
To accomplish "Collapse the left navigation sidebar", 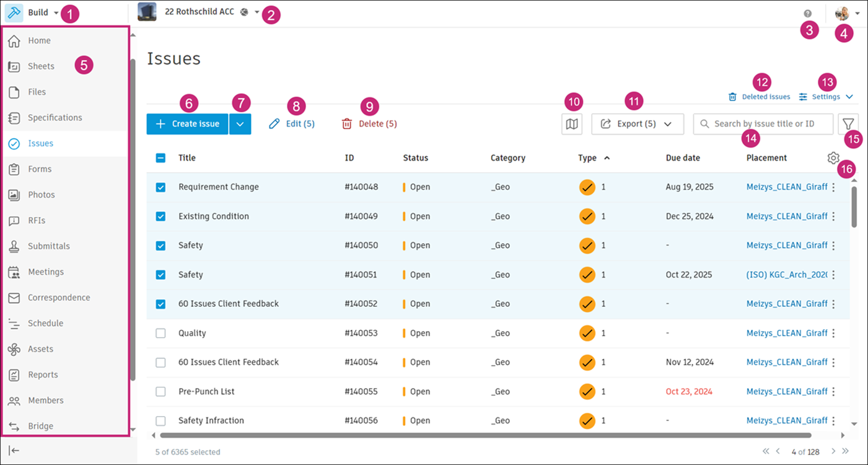I will point(14,450).
